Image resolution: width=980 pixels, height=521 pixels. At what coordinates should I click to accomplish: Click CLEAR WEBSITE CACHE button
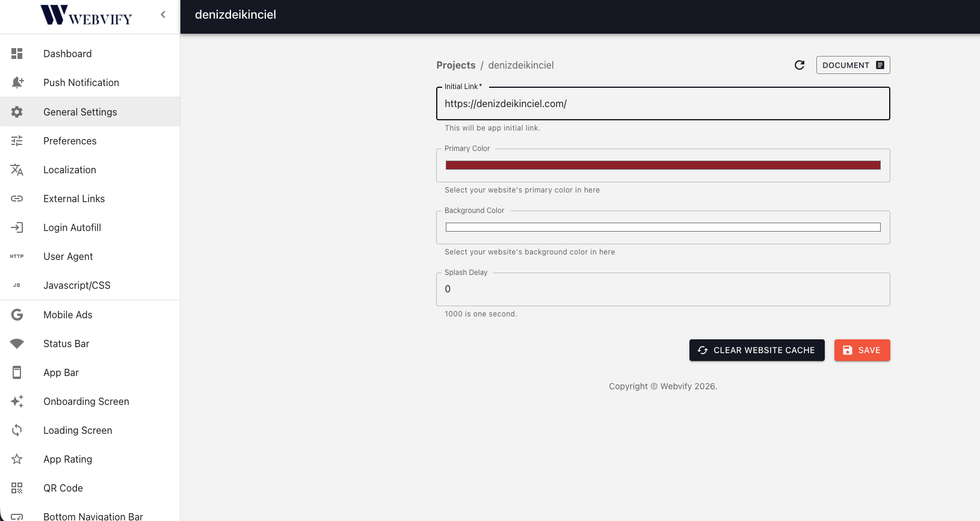tap(757, 350)
